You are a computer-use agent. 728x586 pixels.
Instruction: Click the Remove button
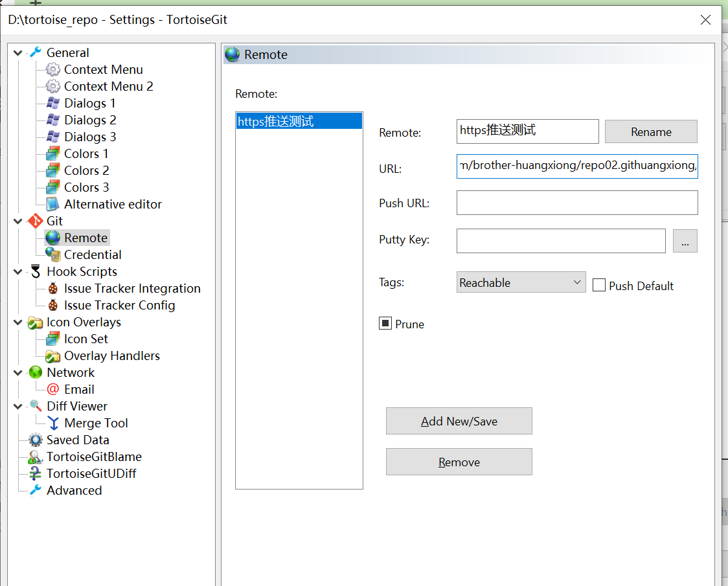click(459, 462)
